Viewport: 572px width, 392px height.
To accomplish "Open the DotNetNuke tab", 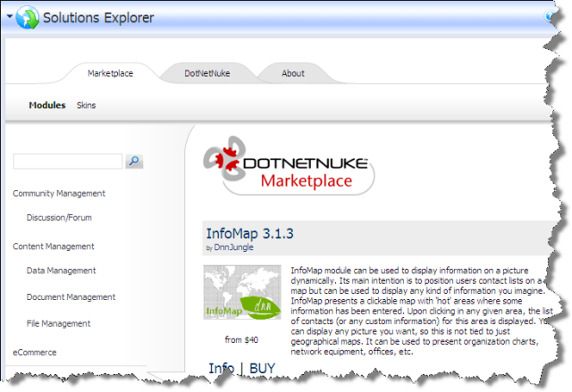I will 206,73.
